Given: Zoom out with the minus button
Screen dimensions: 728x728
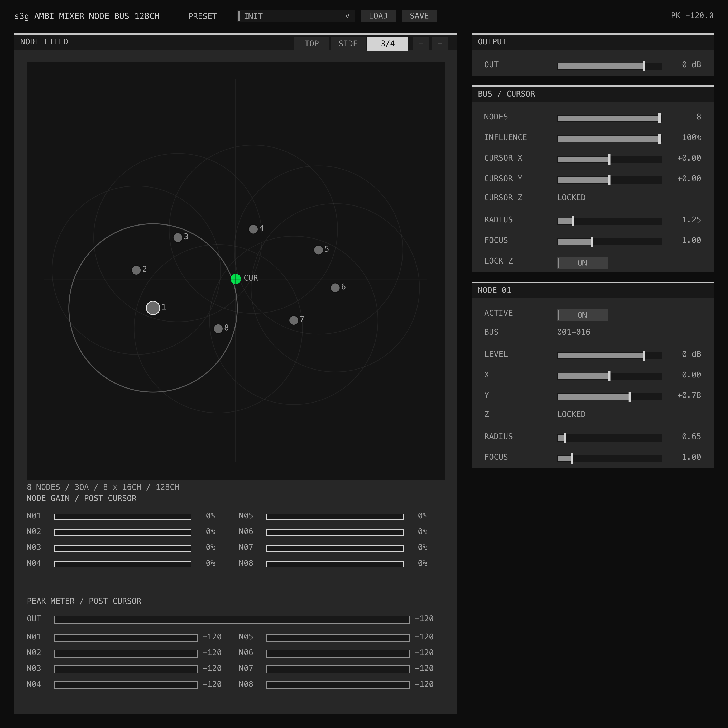Looking at the screenshot, I should (421, 44).
